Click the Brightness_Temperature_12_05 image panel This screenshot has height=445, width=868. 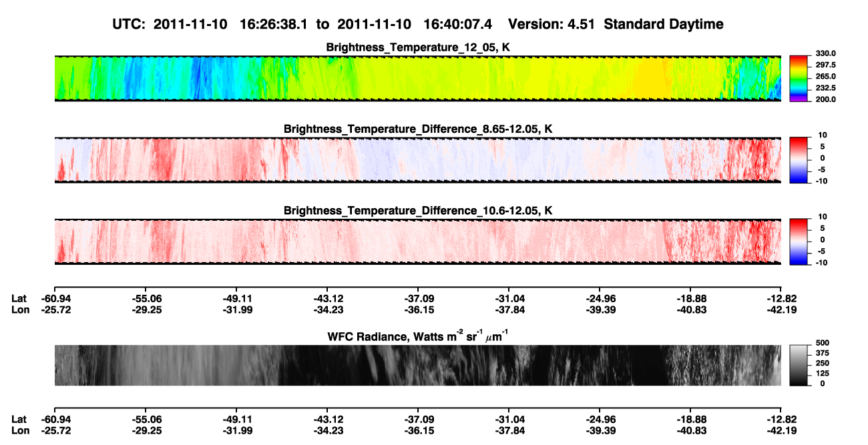(417, 79)
